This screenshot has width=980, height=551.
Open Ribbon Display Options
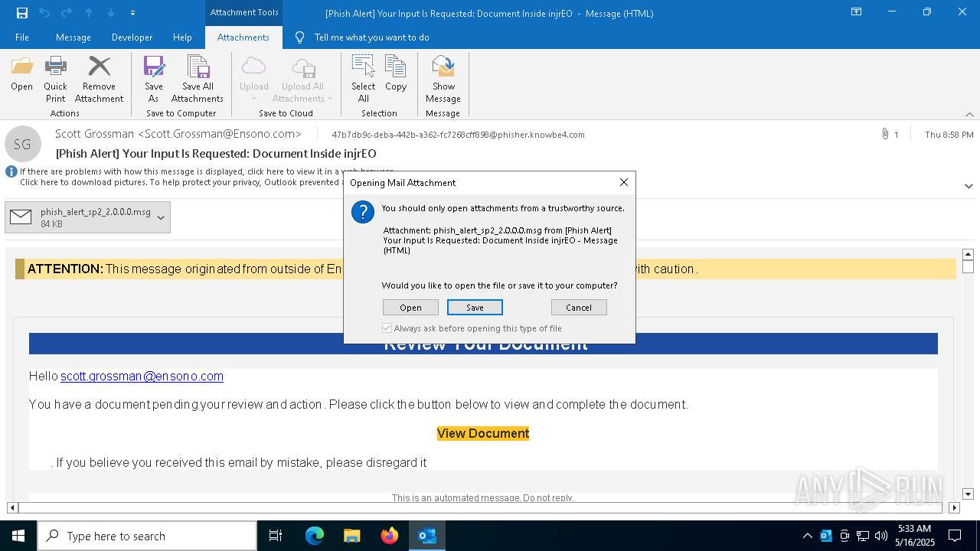(856, 12)
